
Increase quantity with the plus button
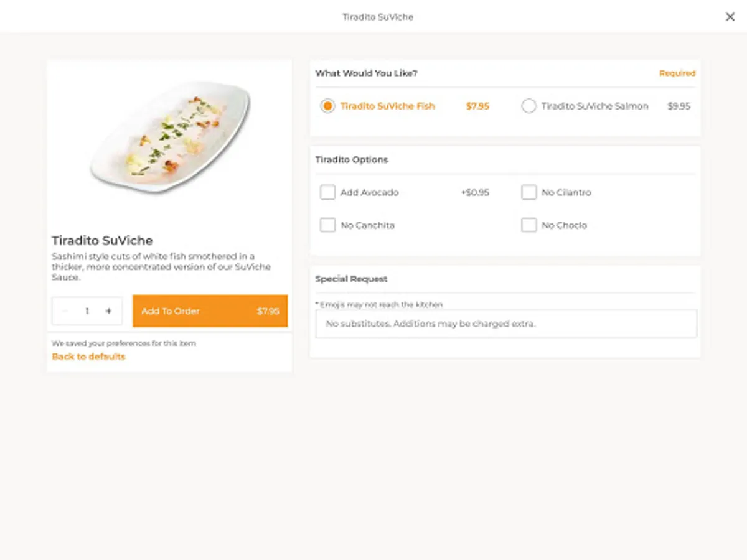pyautogui.click(x=108, y=311)
